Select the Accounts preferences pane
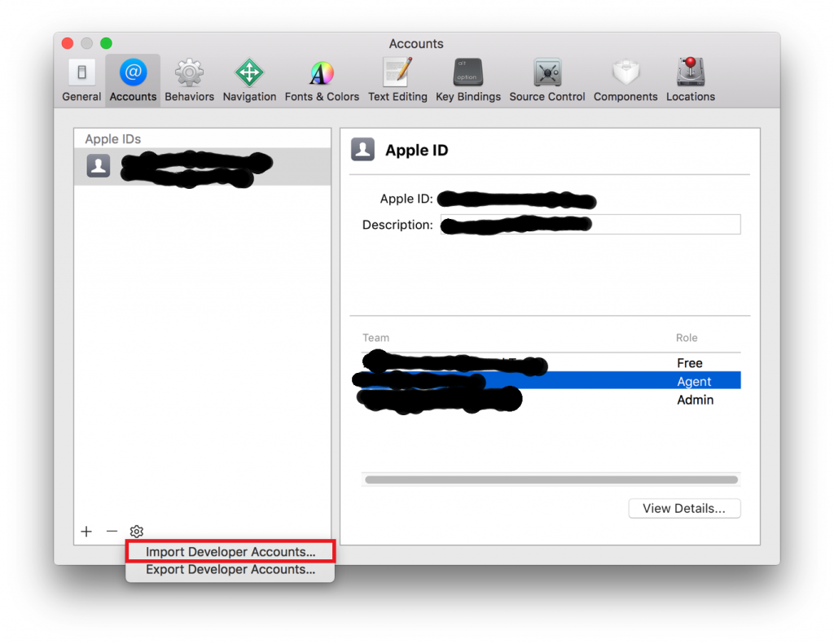The height and width of the screenshot is (644, 834). tap(133, 81)
